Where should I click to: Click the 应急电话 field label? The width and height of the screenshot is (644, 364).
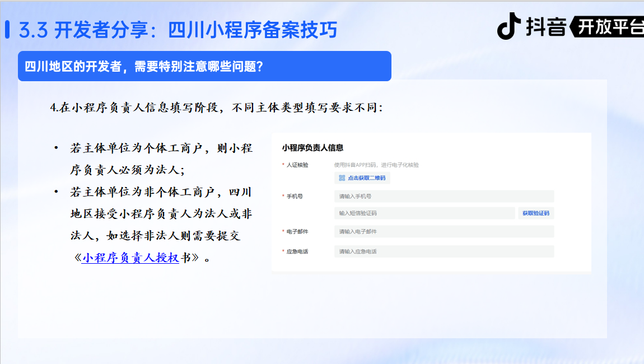(297, 252)
